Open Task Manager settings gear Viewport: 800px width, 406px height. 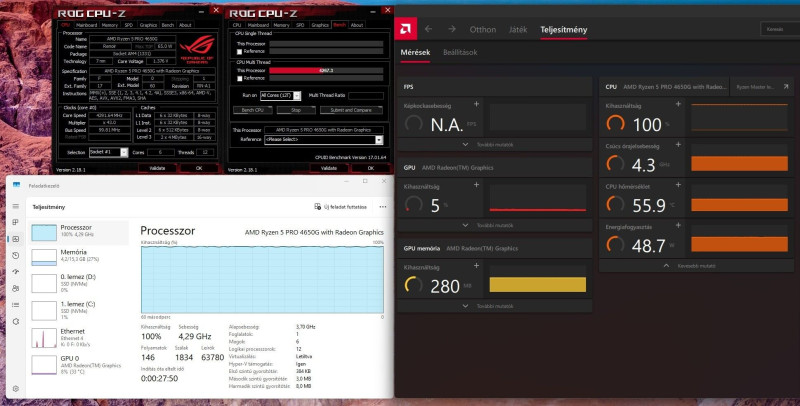(x=16, y=389)
